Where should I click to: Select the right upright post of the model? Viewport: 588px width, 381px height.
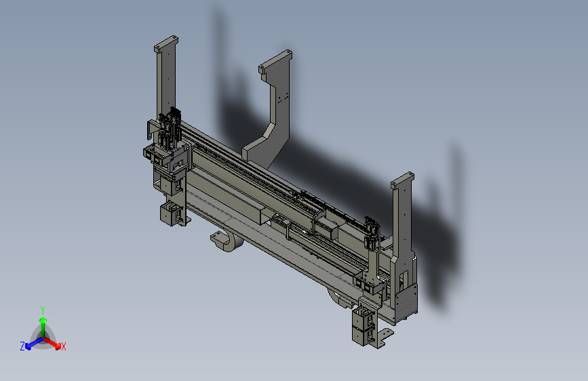tap(402, 225)
